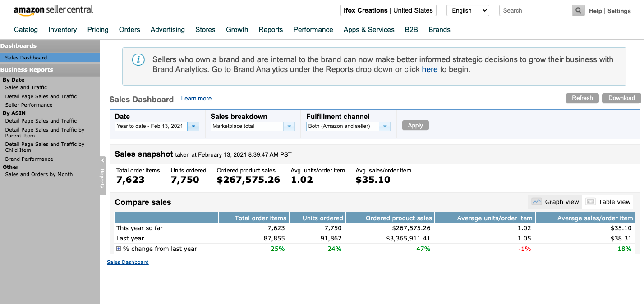Open the Pricing menu

tap(98, 30)
